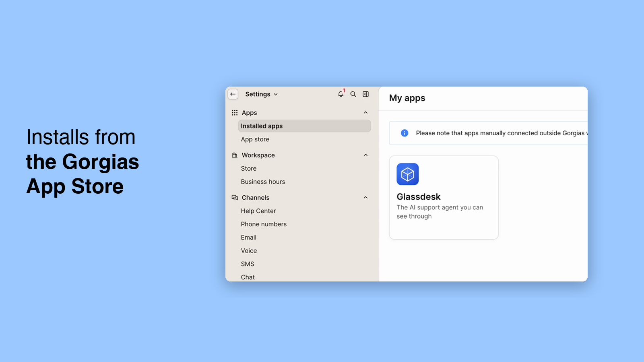Screen dimensions: 644x362
Task: Open Chat channel settings
Action: [248, 277]
